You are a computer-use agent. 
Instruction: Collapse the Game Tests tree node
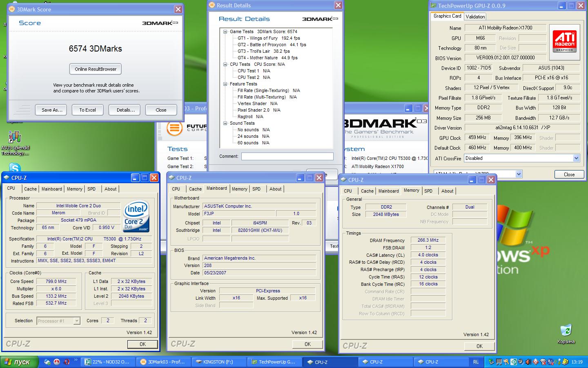tap(225, 31)
